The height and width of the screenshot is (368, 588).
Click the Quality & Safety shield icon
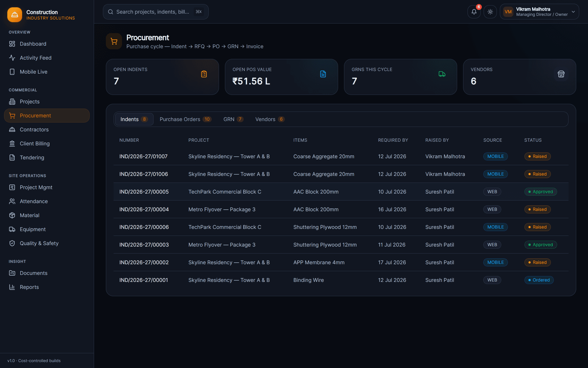(12, 243)
